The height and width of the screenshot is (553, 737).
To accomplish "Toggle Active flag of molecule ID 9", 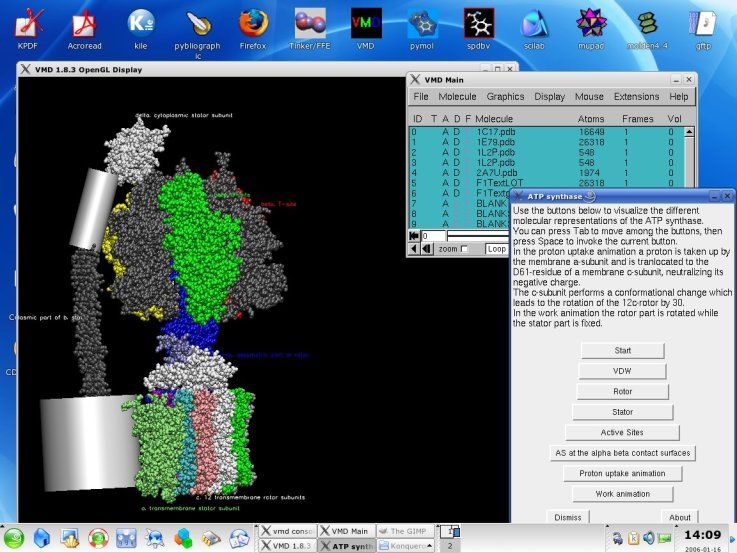I will coord(445,224).
